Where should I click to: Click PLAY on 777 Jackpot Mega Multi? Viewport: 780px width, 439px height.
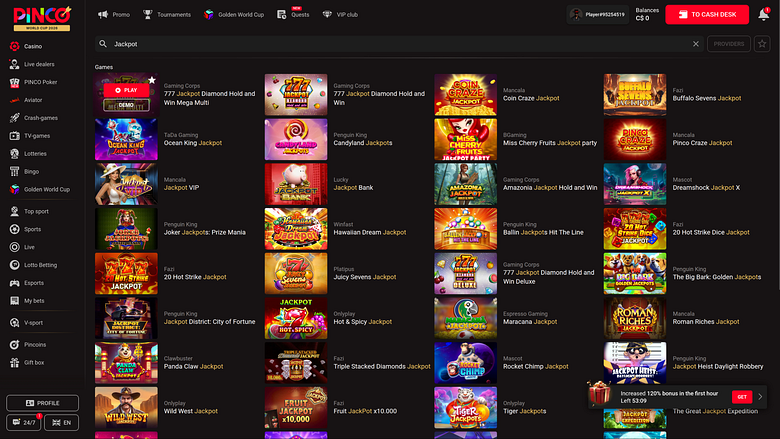pyautogui.click(x=126, y=90)
